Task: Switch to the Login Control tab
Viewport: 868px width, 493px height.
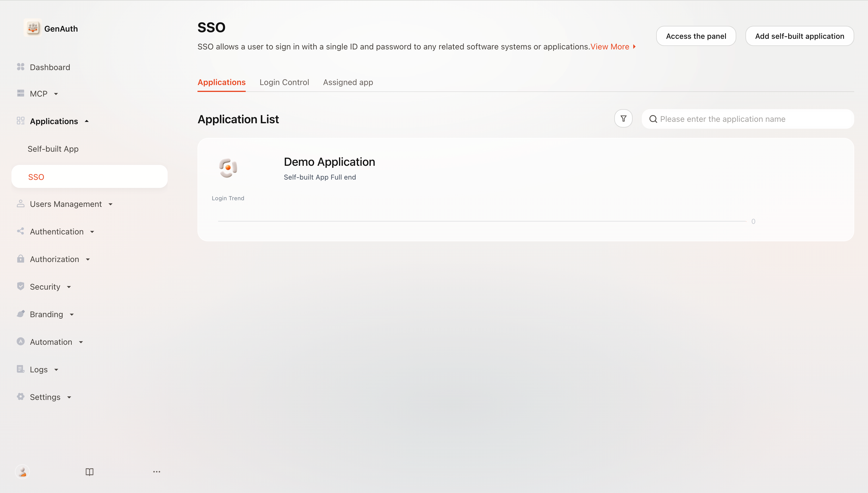Action: click(x=284, y=82)
